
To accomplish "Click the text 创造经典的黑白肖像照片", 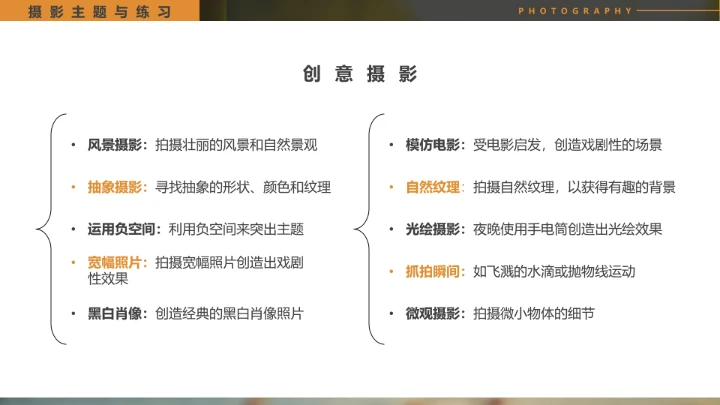I will tap(229, 314).
